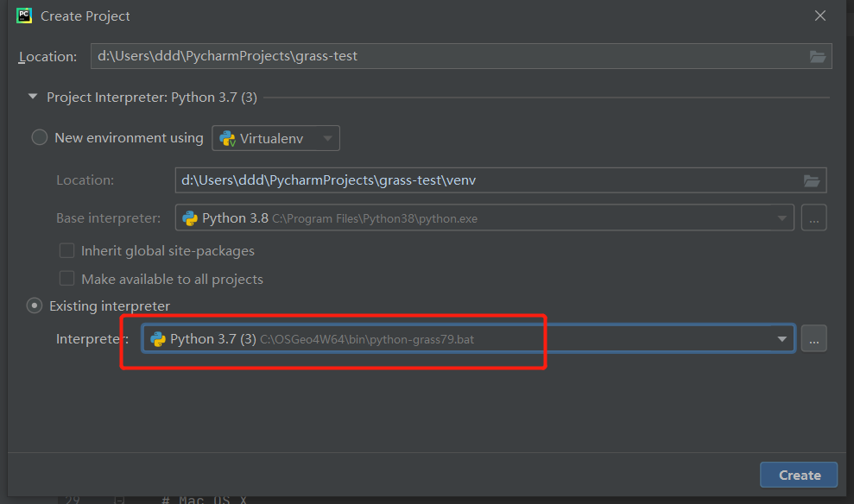Click the PyCharm logo icon in title bar

click(24, 16)
